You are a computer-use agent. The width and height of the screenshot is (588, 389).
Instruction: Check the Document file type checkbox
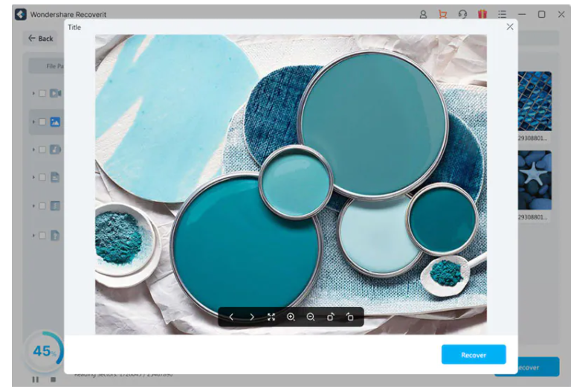click(42, 177)
